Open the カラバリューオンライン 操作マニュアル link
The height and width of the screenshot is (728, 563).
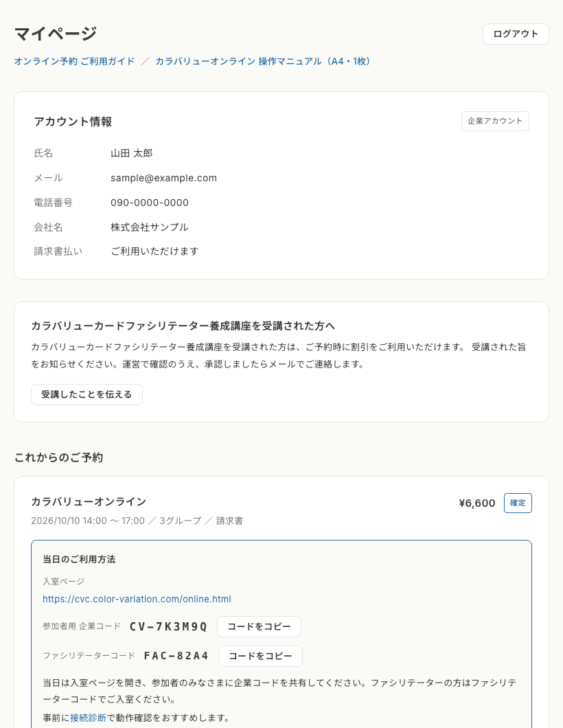[263, 61]
